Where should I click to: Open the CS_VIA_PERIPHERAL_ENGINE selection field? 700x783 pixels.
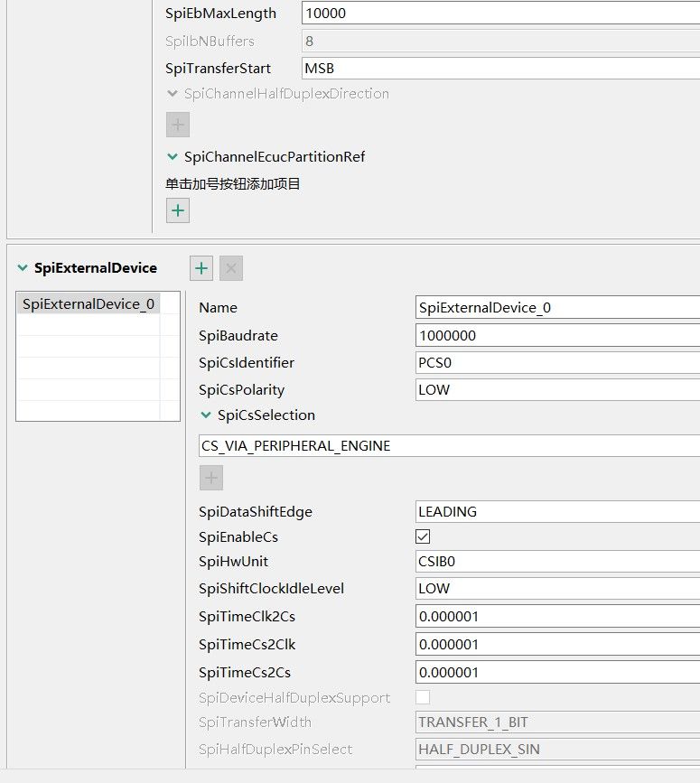(x=448, y=446)
